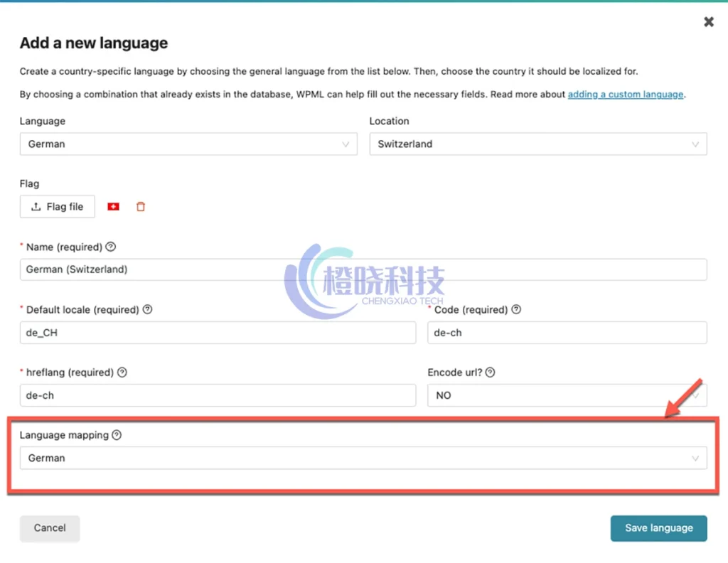Open the Language mapping dropdown
Viewport: 728px width, 563px height.
click(363, 459)
